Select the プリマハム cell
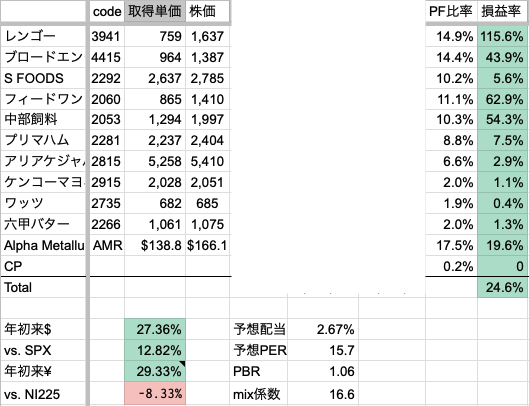The image size is (529, 406). pos(43,140)
